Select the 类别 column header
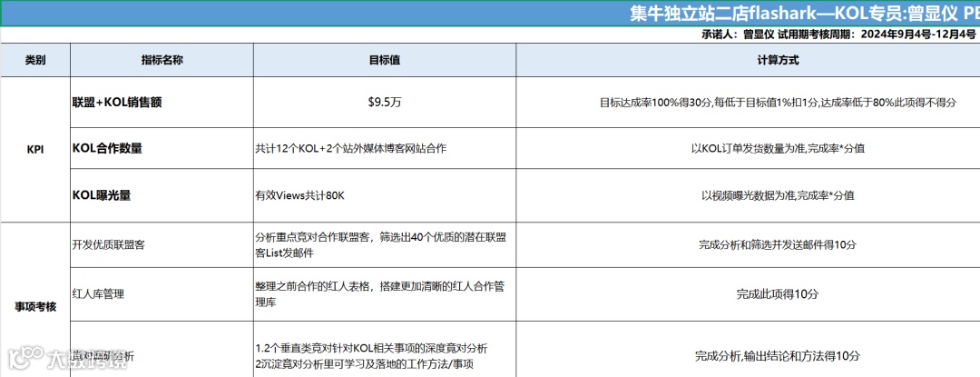This screenshot has height=377, width=980. [35, 60]
